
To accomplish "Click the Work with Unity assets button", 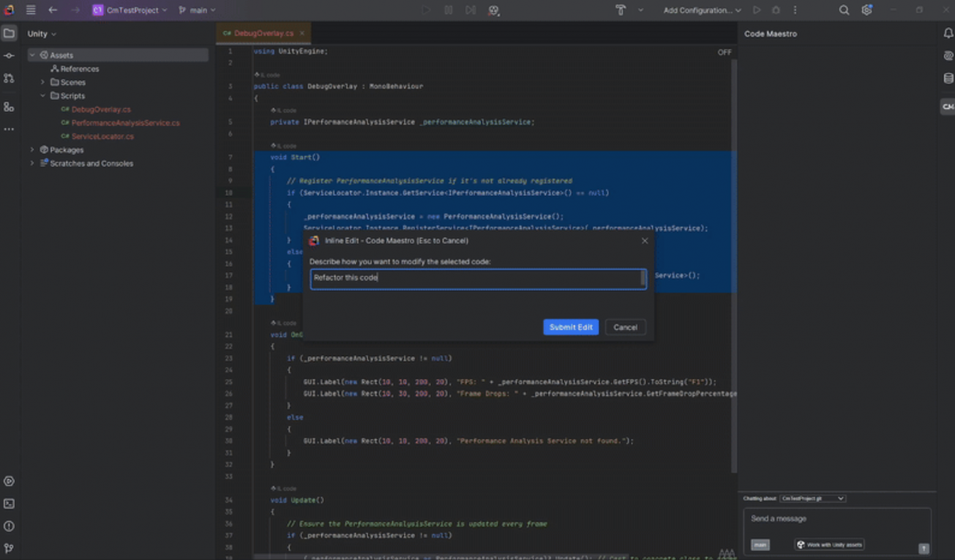I will click(x=829, y=545).
